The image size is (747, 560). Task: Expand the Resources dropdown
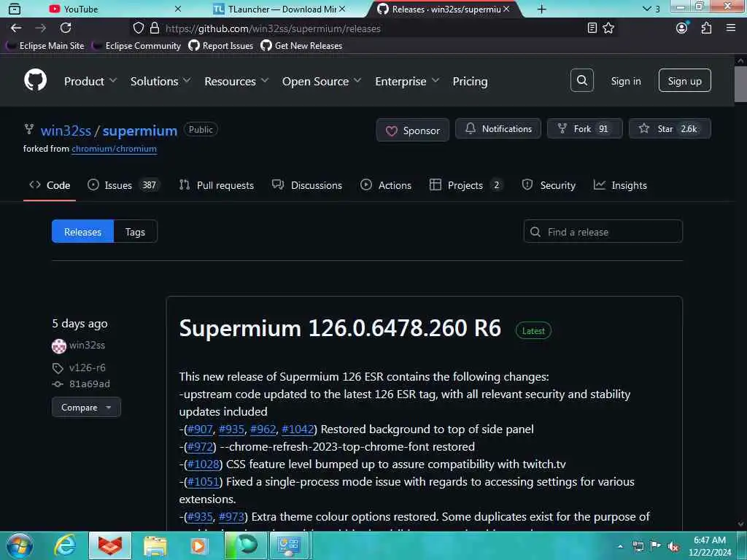[x=236, y=82]
